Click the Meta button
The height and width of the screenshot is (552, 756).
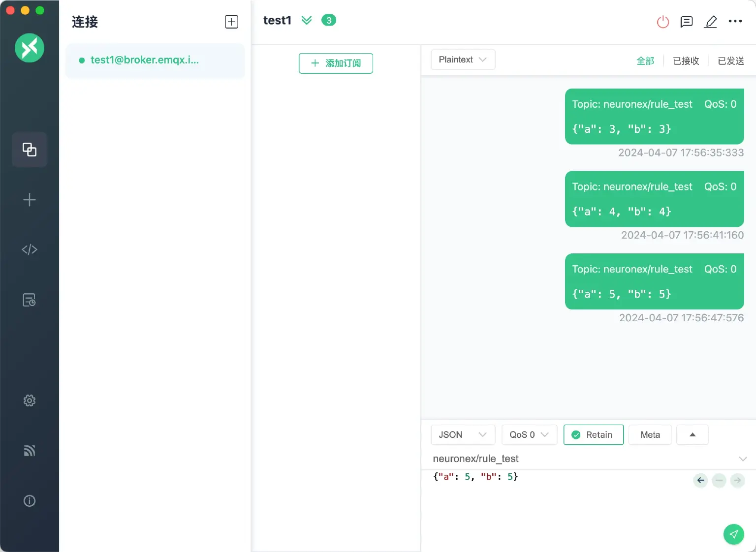(x=650, y=435)
